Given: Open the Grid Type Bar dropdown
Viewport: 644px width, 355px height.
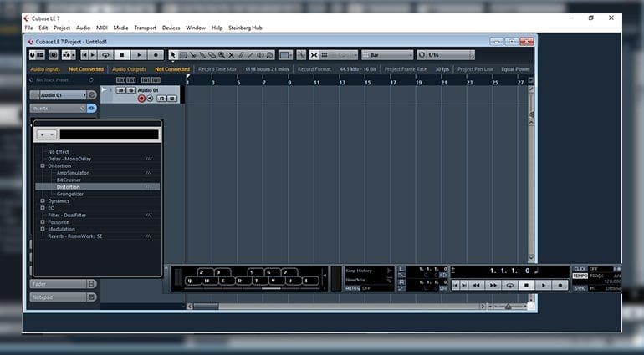Looking at the screenshot, I should 387,55.
